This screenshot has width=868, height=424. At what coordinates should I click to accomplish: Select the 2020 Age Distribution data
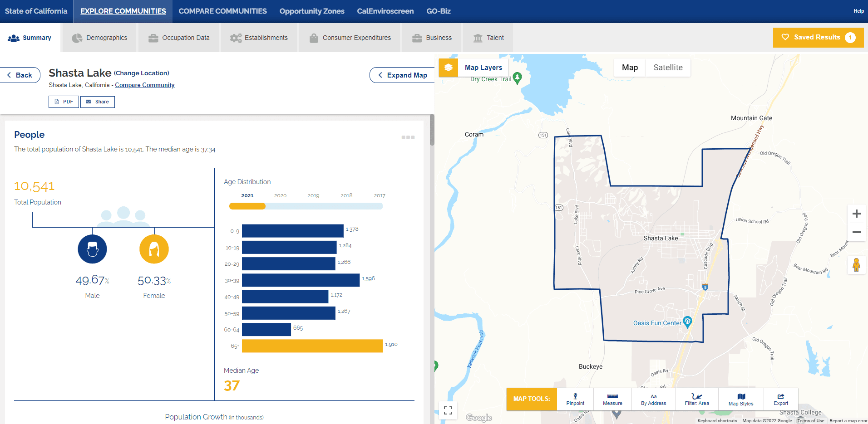280,195
